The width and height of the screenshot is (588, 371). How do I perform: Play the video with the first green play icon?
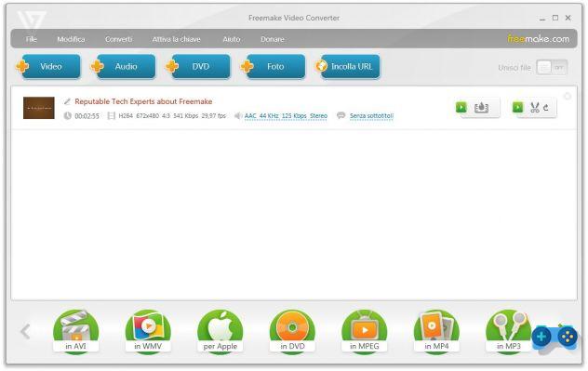[x=461, y=107]
